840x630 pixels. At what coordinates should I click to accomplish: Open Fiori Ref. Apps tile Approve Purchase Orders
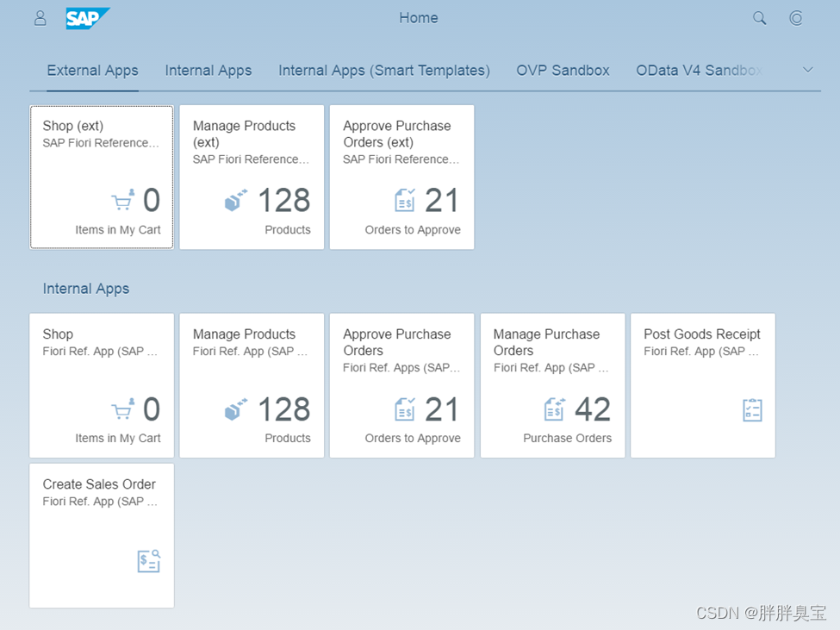(401, 385)
